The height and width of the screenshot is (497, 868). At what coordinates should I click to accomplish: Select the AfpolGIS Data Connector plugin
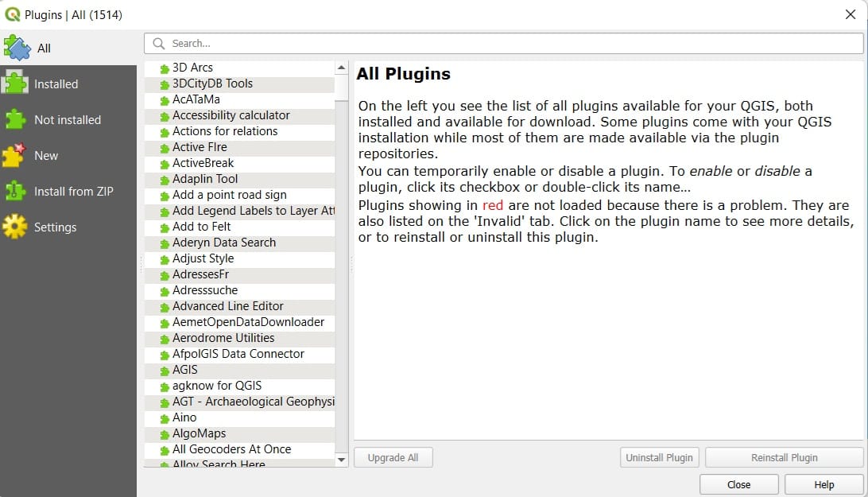point(240,354)
